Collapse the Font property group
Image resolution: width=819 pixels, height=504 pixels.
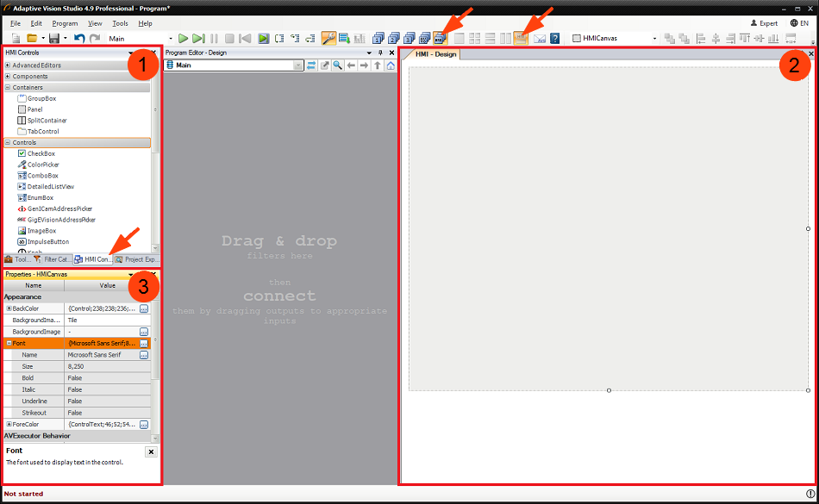9,343
